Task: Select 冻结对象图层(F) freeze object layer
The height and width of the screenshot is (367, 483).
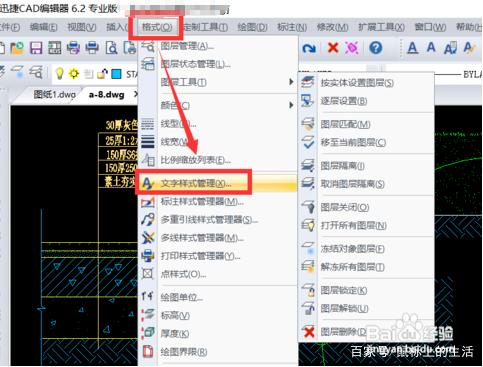Action: 353,249
